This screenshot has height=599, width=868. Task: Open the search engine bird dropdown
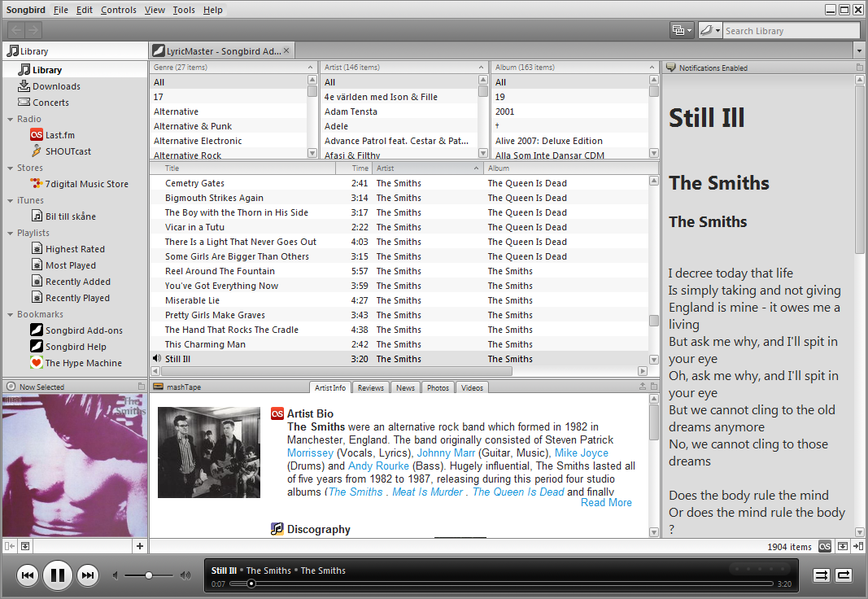(709, 30)
